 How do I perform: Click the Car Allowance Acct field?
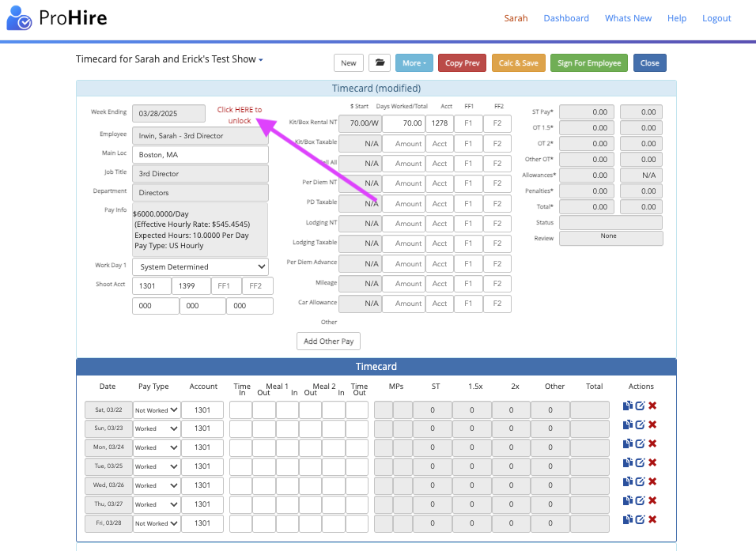(x=440, y=304)
